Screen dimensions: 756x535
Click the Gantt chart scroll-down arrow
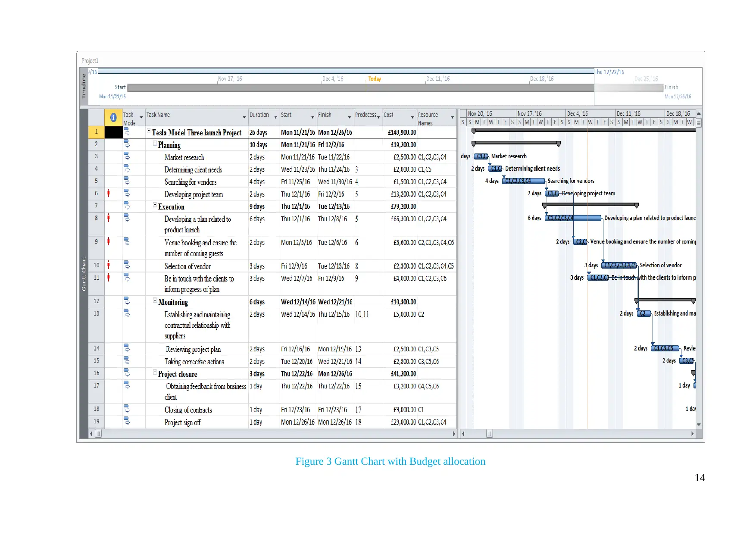699,425
